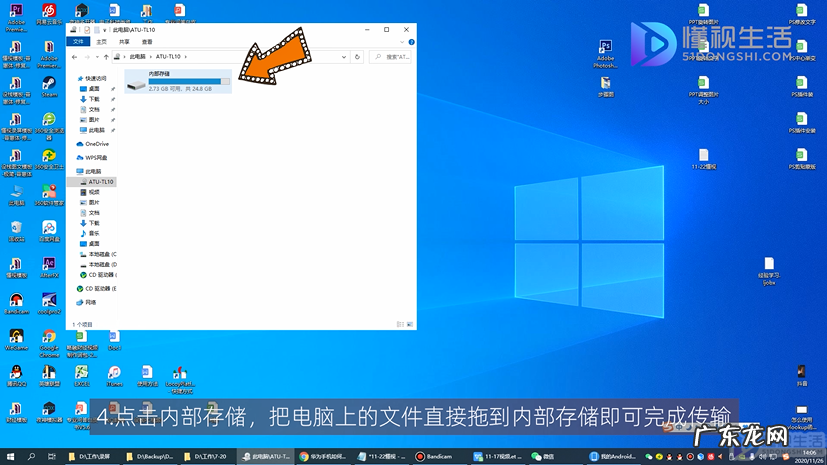Open the quick access toolbar customize dropdown
The height and width of the screenshot is (465, 827).
pyautogui.click(x=104, y=30)
